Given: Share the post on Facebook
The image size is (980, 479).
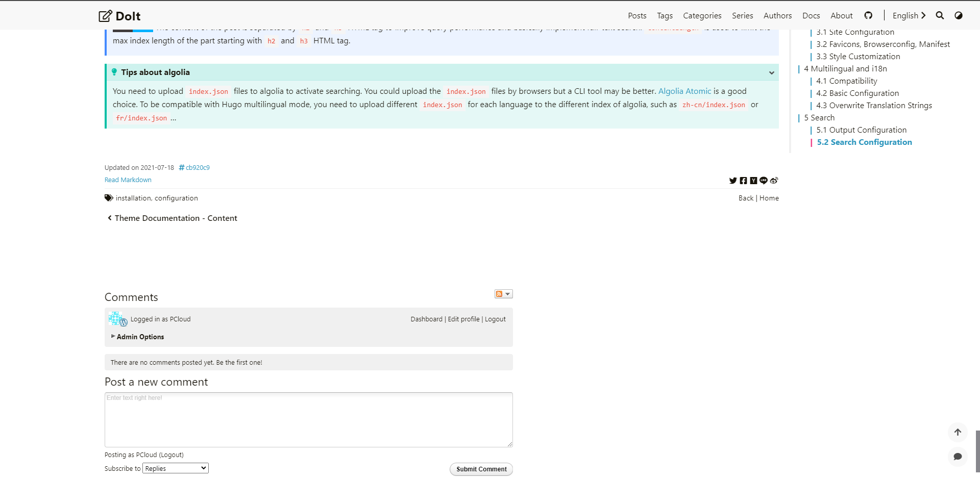Looking at the screenshot, I should point(744,180).
